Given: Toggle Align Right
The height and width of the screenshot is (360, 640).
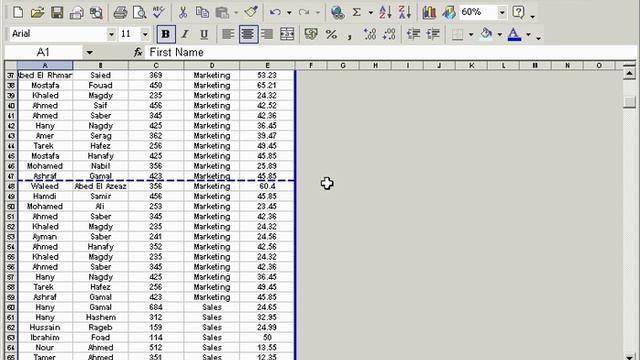Looking at the screenshot, I should 267,34.
